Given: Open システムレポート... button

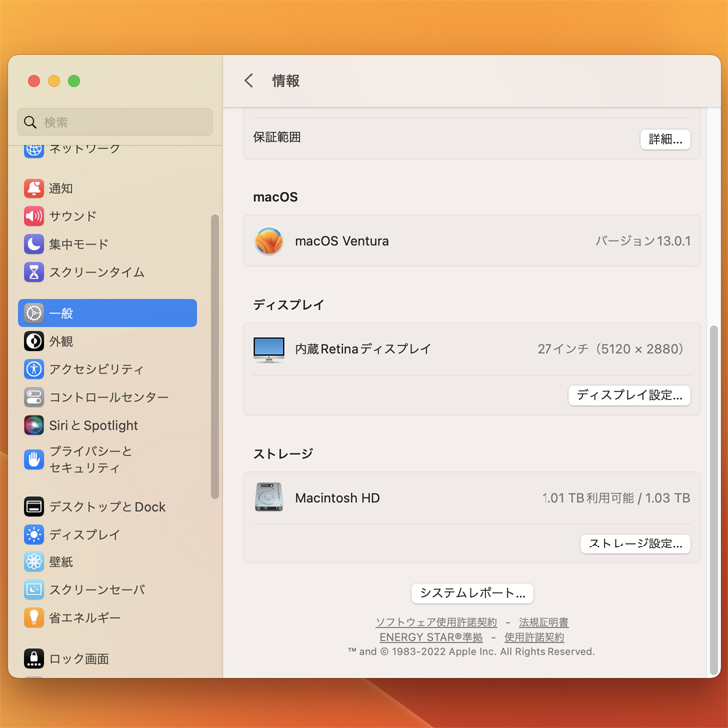Looking at the screenshot, I should pyautogui.click(x=472, y=593).
